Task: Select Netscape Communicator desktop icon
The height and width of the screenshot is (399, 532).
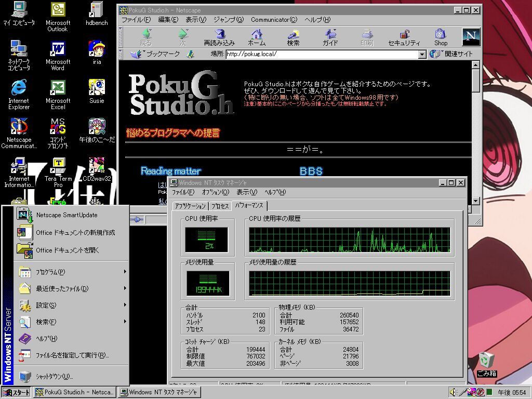Action: point(19,134)
